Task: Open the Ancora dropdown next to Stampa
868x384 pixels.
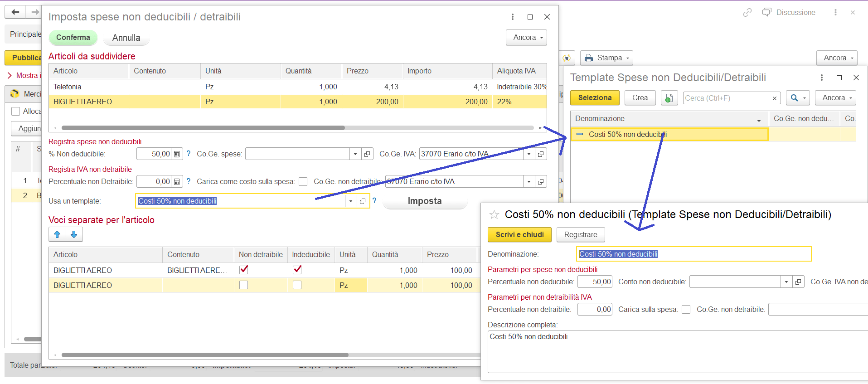Action: coord(837,58)
